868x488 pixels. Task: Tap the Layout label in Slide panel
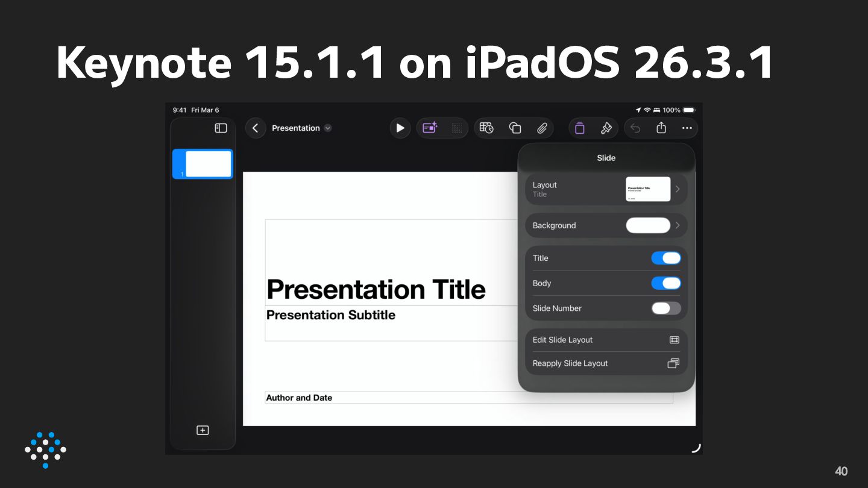tap(544, 185)
